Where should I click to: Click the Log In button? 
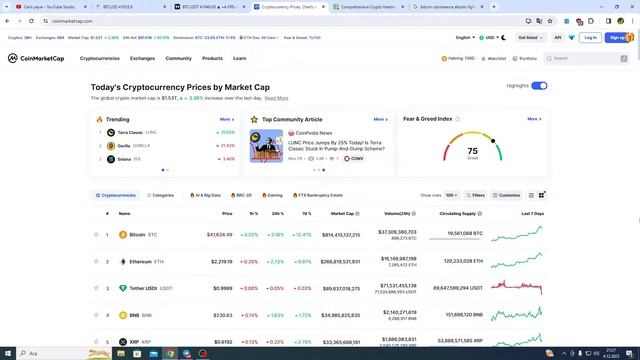(x=590, y=38)
